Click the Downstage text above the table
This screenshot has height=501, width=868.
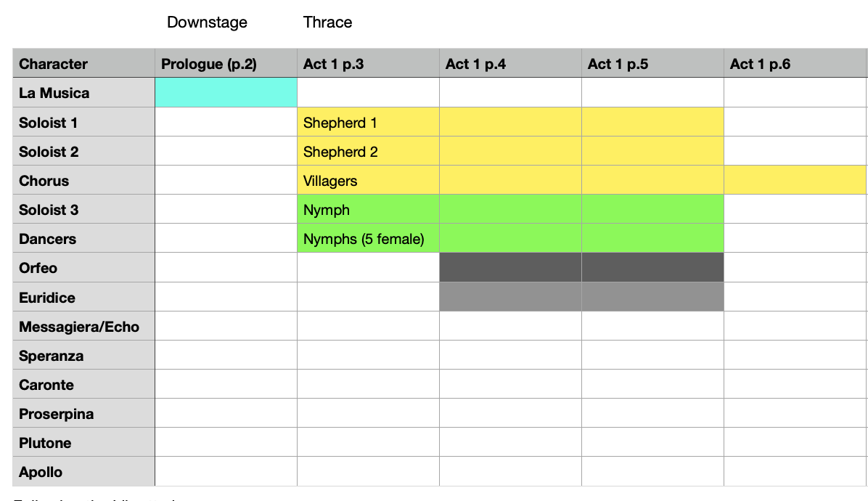207,23
